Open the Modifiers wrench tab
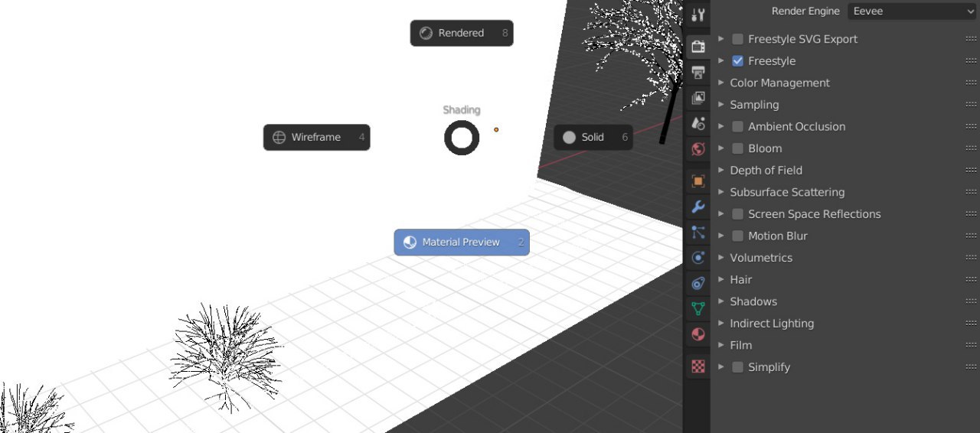This screenshot has width=980, height=433. coord(697,207)
